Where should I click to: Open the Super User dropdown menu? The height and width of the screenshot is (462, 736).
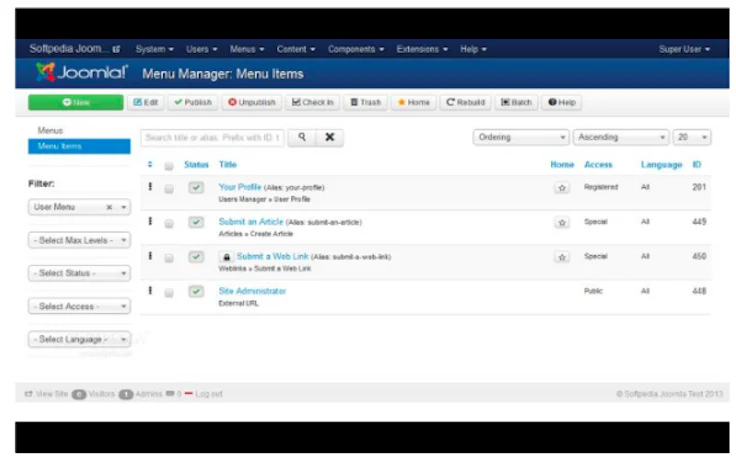click(684, 49)
